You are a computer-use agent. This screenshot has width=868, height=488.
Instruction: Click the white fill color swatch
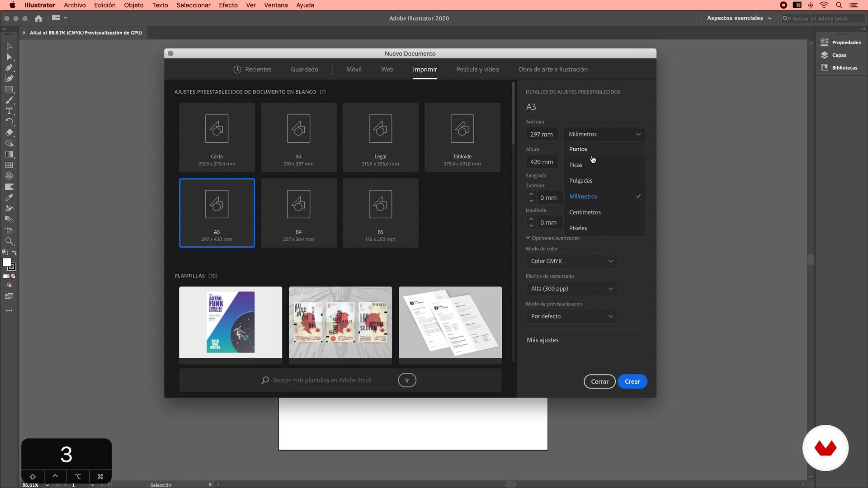6,262
